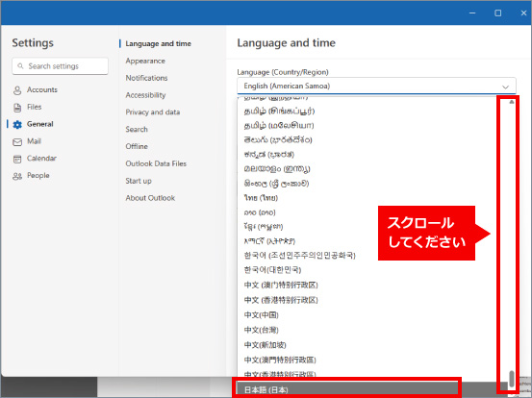
Task: Open the Appearance subsection
Action: point(145,61)
